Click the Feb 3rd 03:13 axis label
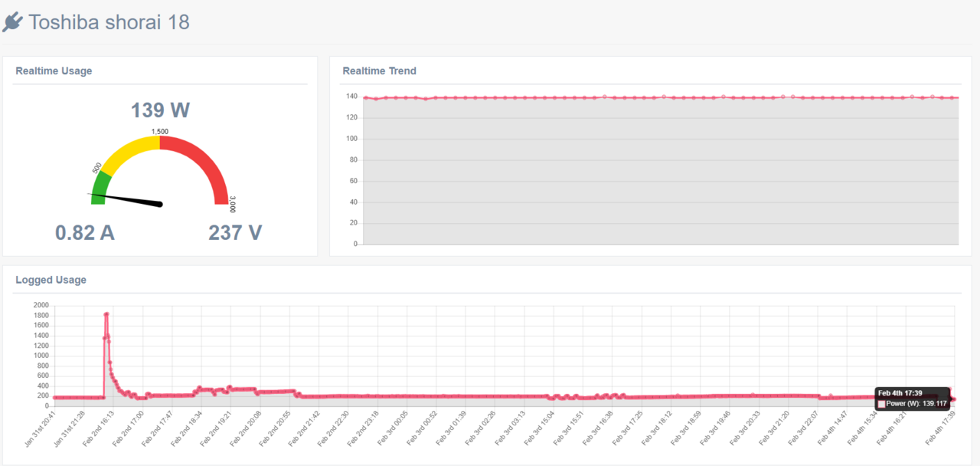This screenshot has width=980, height=466. tap(511, 429)
